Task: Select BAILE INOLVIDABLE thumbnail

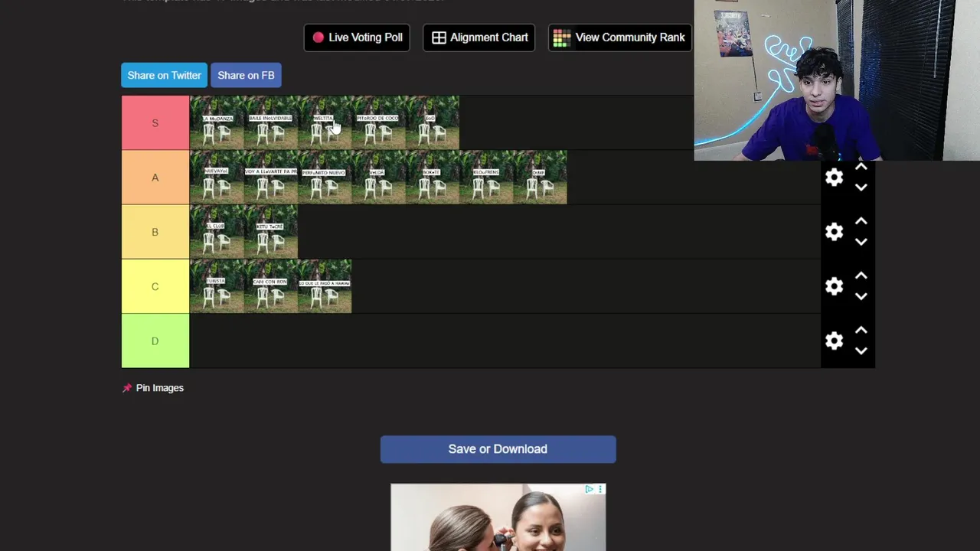Action: [x=270, y=122]
